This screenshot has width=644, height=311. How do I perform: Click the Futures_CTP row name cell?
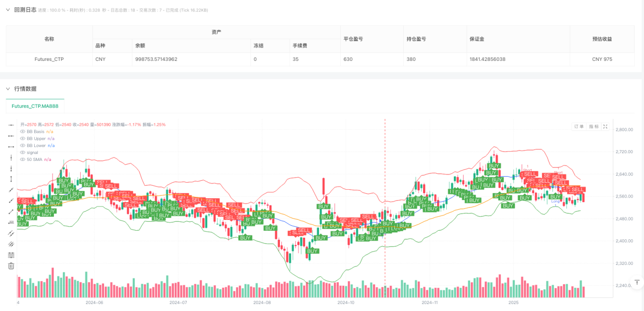[49, 59]
